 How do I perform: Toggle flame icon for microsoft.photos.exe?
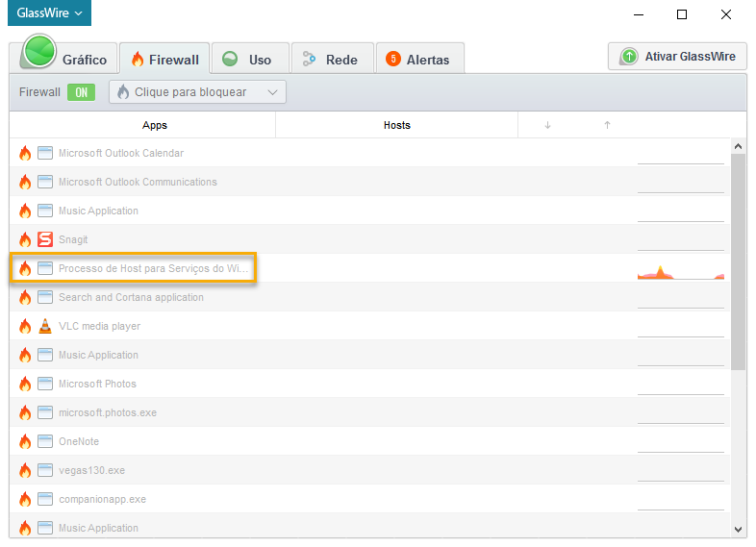click(x=25, y=412)
